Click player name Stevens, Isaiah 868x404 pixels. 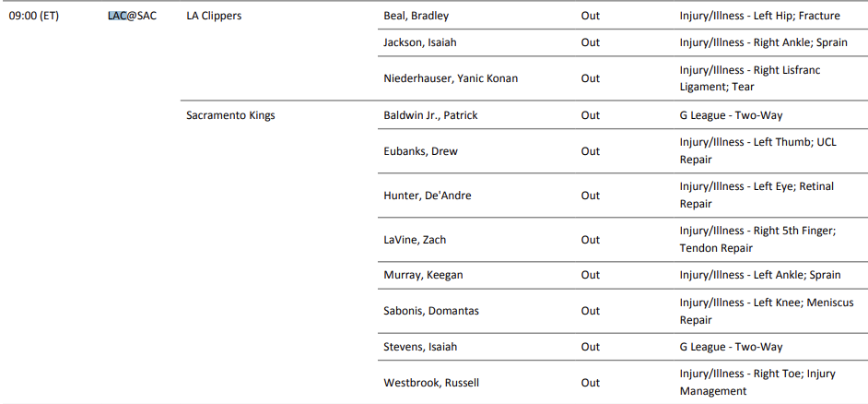[420, 347]
